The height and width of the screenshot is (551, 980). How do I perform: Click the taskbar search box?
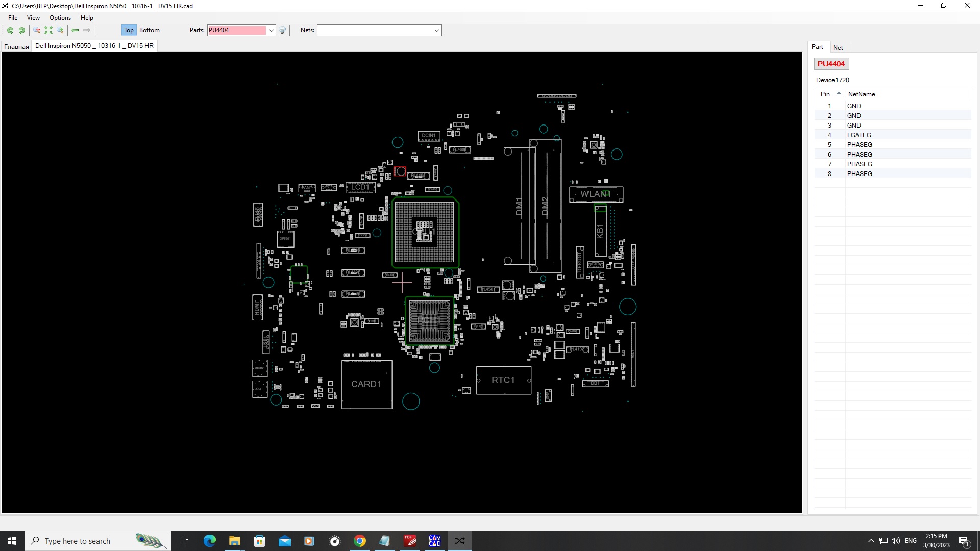tap(98, 541)
